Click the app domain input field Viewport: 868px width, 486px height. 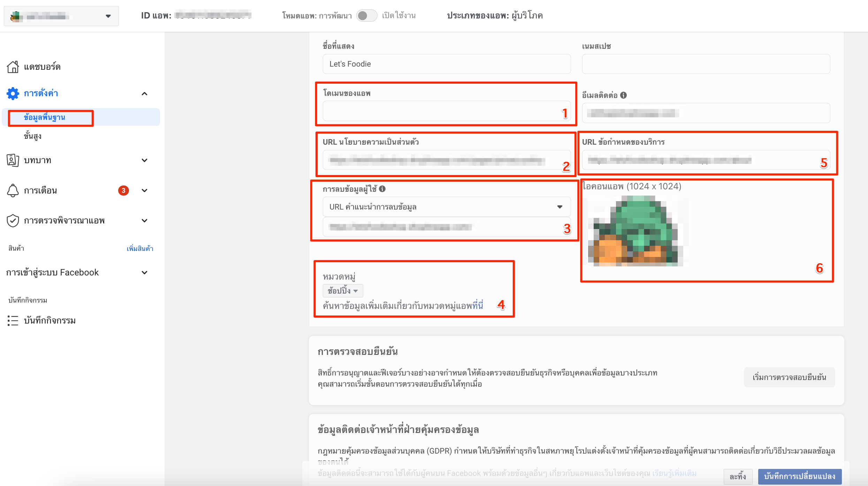(447, 111)
